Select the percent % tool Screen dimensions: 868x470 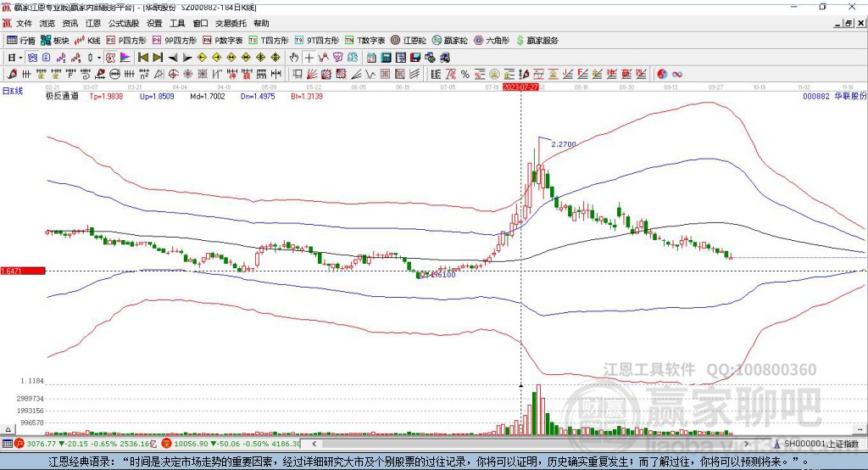click(x=465, y=74)
